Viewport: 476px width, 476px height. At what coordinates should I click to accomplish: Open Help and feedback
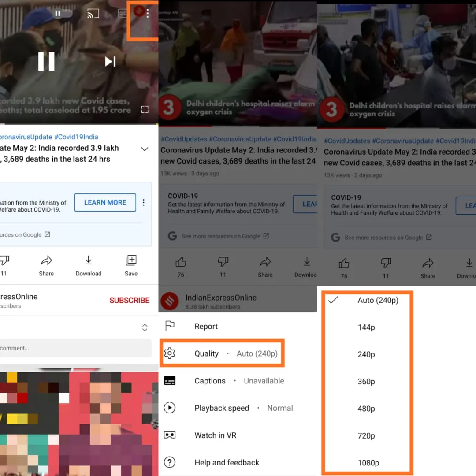point(227,462)
